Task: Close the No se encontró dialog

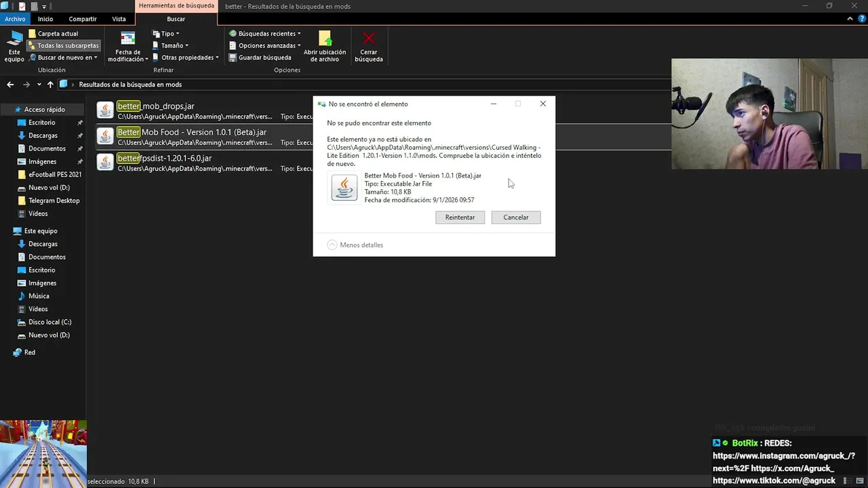Action: click(542, 104)
